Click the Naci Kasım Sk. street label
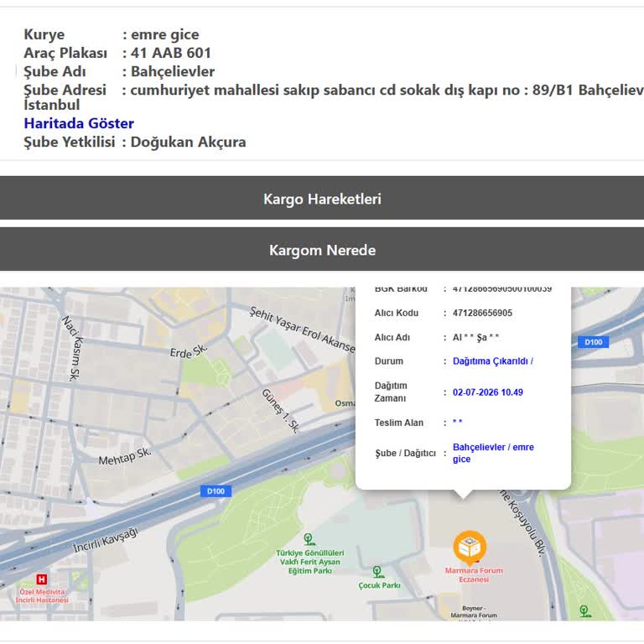 (x=73, y=348)
